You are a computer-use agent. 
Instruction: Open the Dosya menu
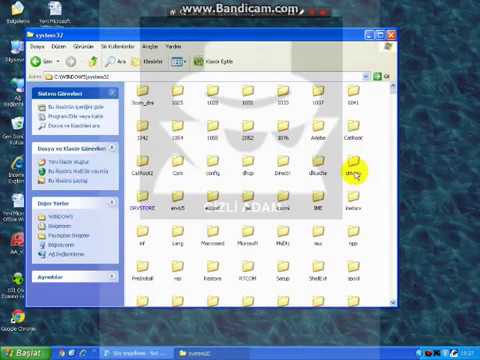[x=37, y=46]
